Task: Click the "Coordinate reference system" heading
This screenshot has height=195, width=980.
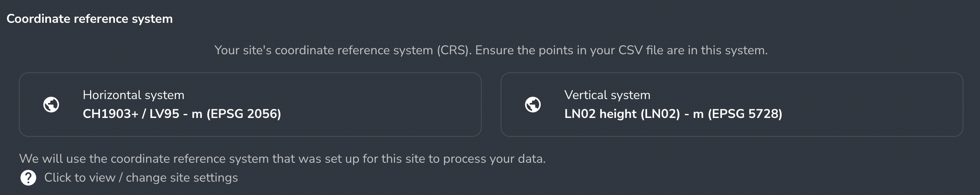Action: [90, 19]
